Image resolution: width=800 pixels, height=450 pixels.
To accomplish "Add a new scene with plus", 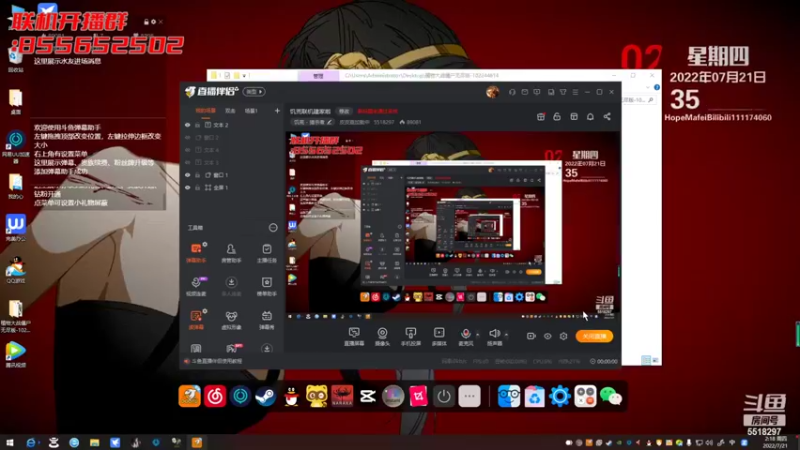I will tap(277, 111).
